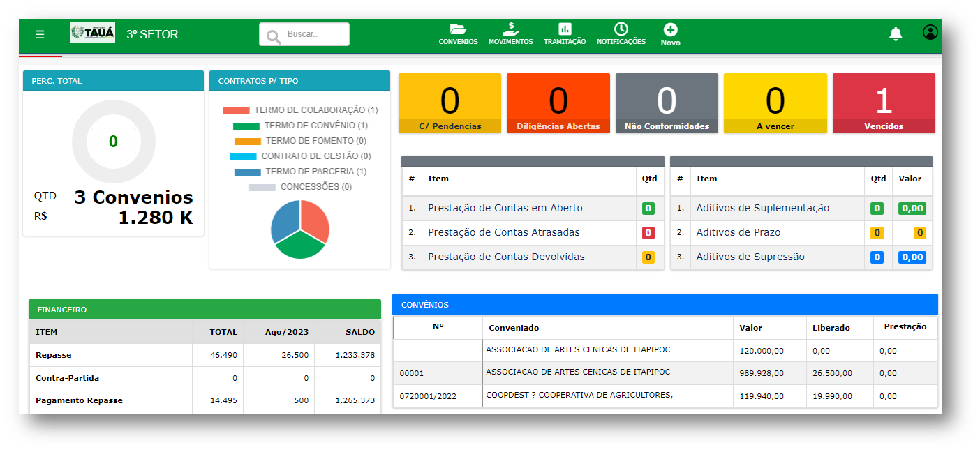980x452 pixels.
Task: Toggle Termo de Convênio legend item
Action: point(300,126)
